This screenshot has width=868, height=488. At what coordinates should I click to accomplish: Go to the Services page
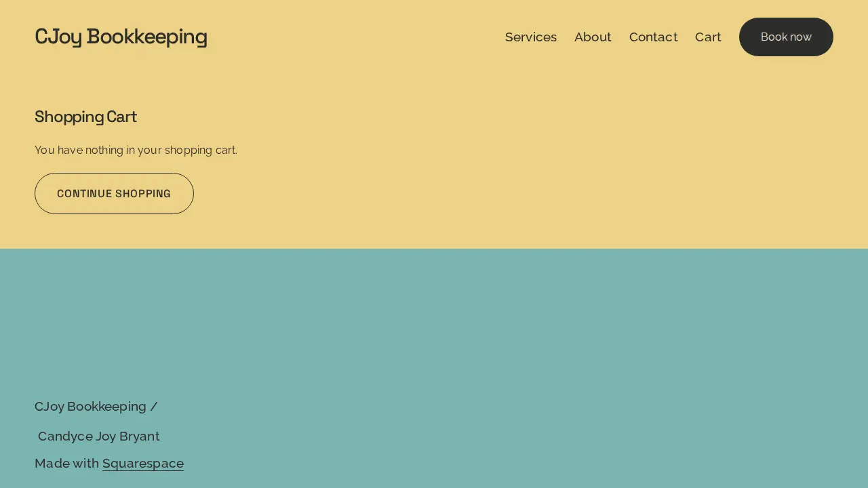coord(531,37)
